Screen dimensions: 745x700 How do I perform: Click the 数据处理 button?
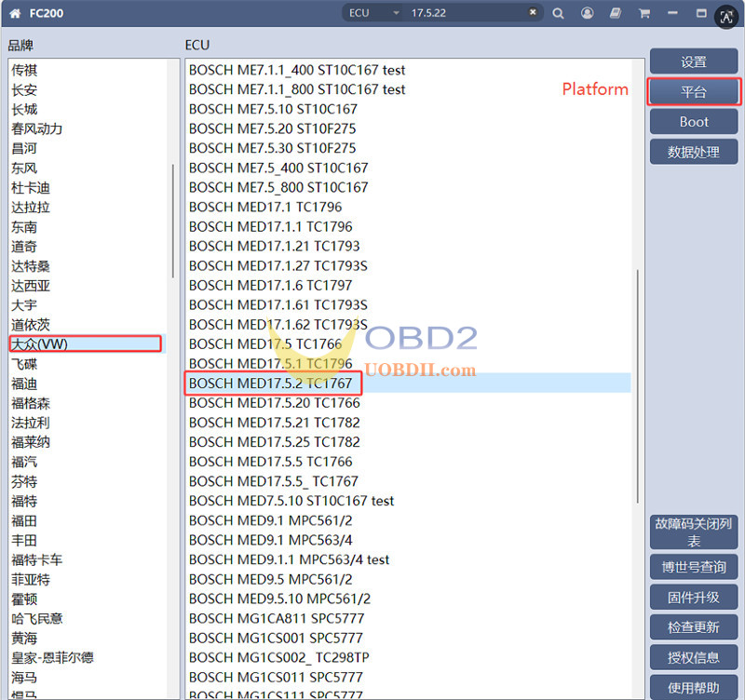coord(694,152)
